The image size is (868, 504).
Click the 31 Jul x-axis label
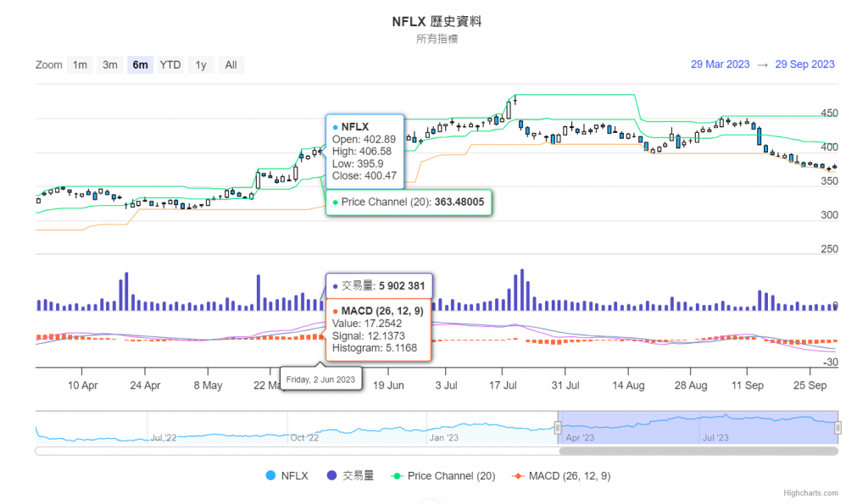(x=565, y=385)
